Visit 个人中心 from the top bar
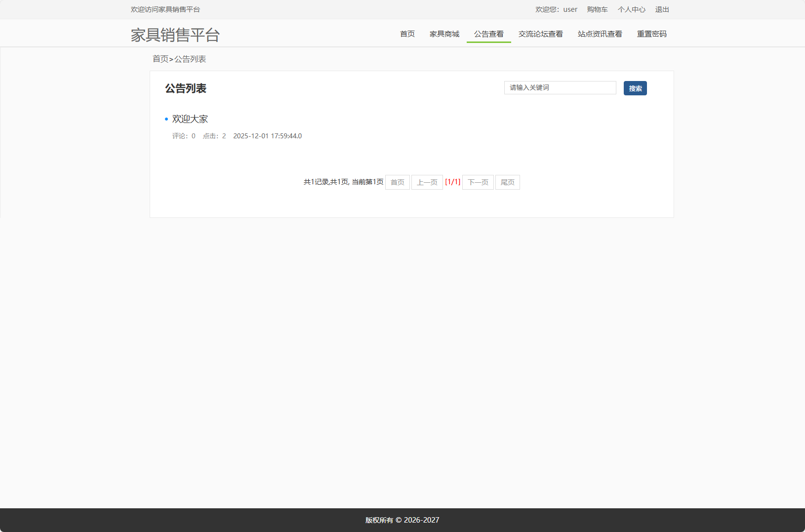This screenshot has height=532, width=805. (631, 9)
